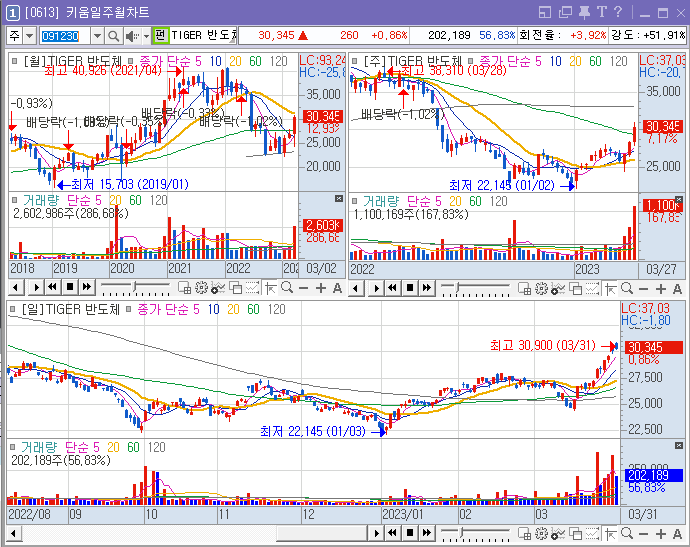Close weekly volume panel with its x button
This screenshot has width=690, height=547.
point(679,200)
